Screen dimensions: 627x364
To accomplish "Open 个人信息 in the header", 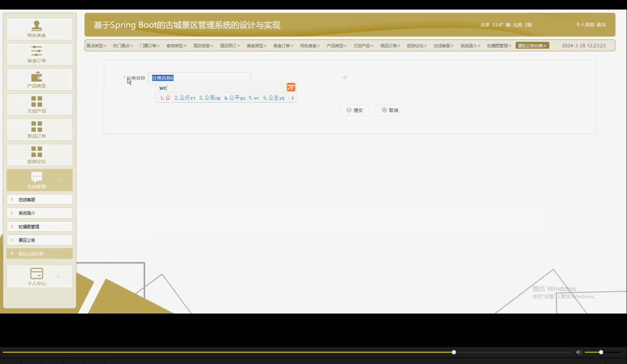I will (x=585, y=25).
